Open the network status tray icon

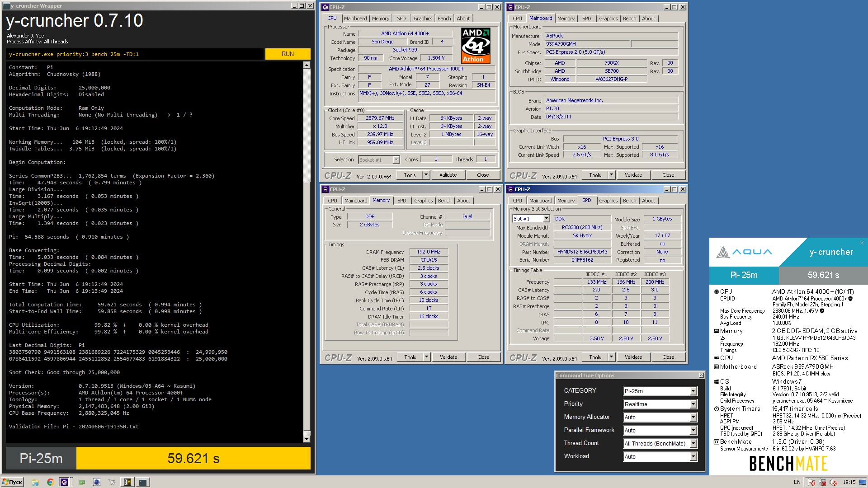(x=822, y=482)
